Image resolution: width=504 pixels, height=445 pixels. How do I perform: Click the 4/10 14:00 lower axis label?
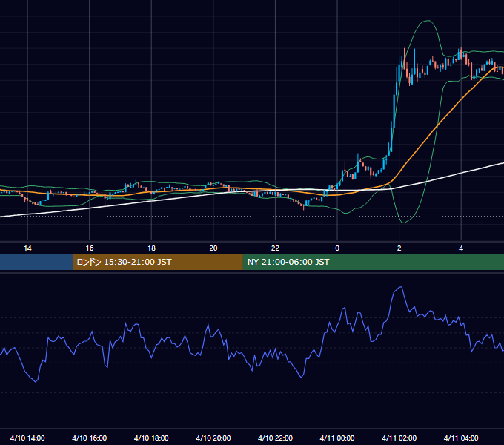click(x=27, y=438)
